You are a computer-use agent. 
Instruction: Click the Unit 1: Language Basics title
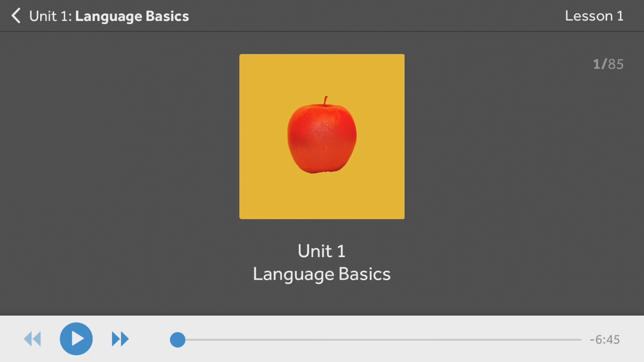(108, 16)
